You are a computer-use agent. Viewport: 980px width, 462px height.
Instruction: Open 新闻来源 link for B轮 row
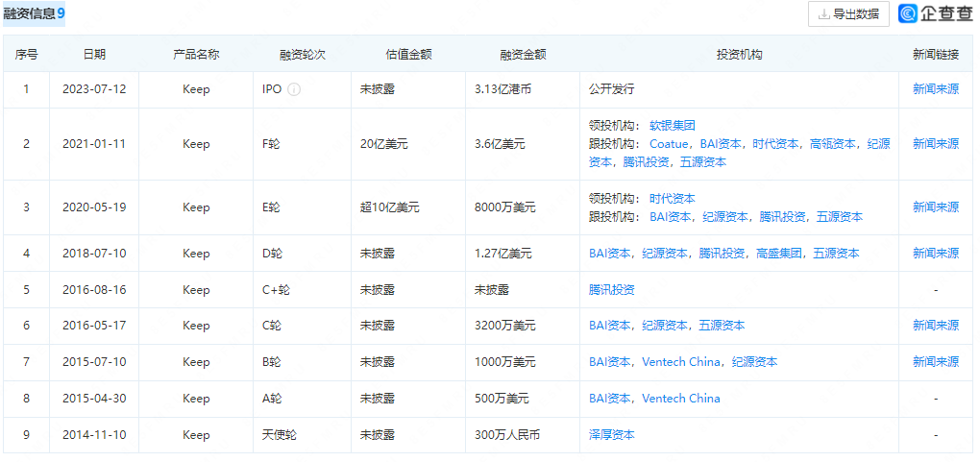(936, 361)
